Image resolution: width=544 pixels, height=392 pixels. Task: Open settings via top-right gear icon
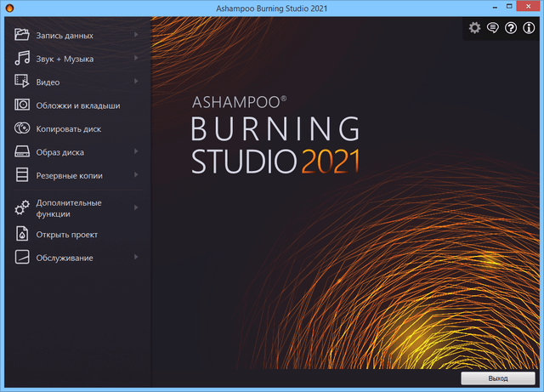[x=474, y=28]
